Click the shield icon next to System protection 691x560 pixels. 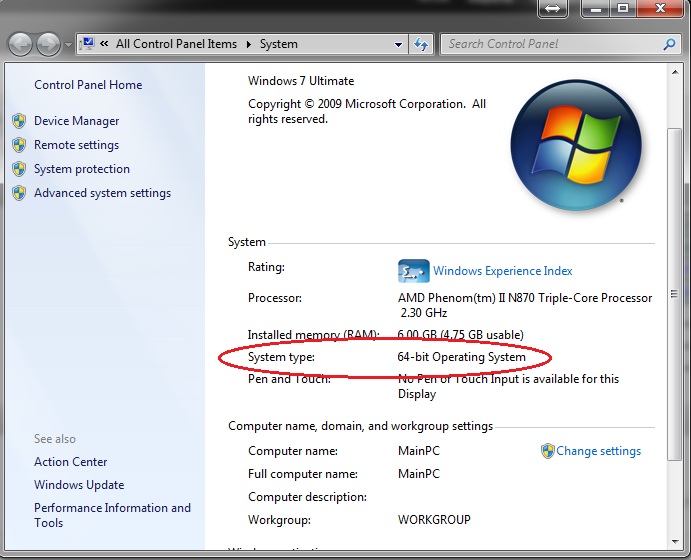pos(19,169)
